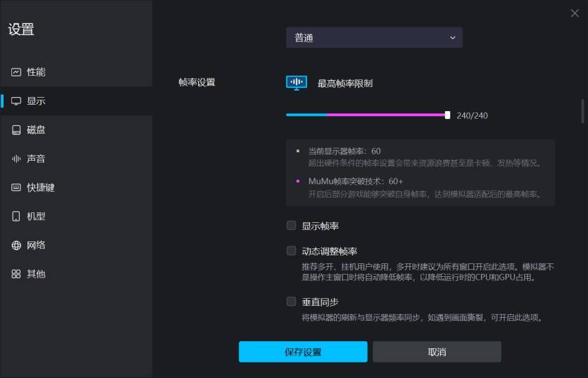The image size is (588, 378).
Task: Go to the 声音 tab
Action: coord(76,159)
